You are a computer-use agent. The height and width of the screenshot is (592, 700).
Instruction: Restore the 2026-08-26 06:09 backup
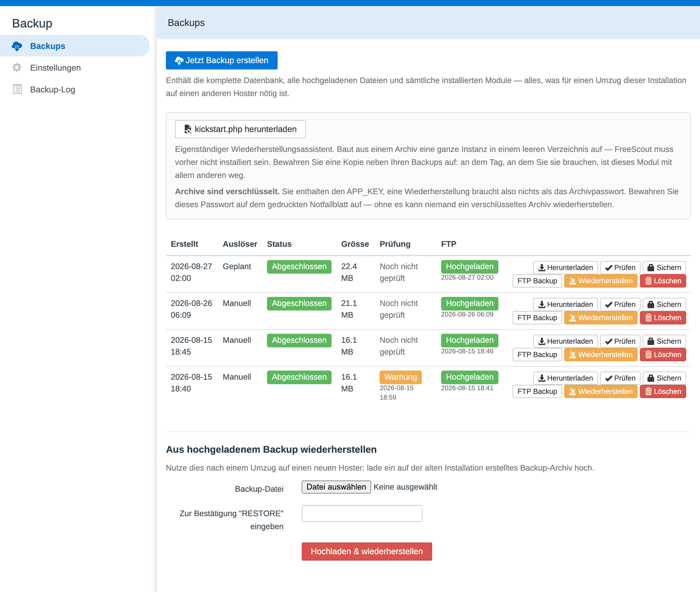601,317
